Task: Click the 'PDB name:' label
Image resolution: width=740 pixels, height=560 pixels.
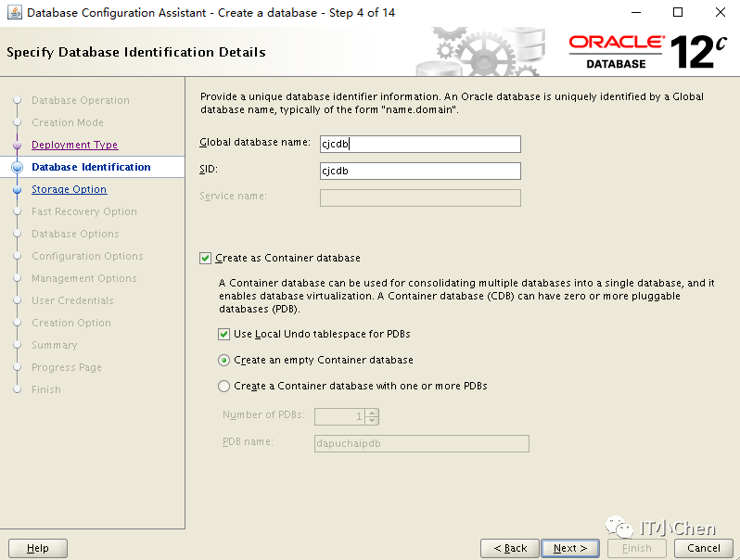Action: pos(248,441)
